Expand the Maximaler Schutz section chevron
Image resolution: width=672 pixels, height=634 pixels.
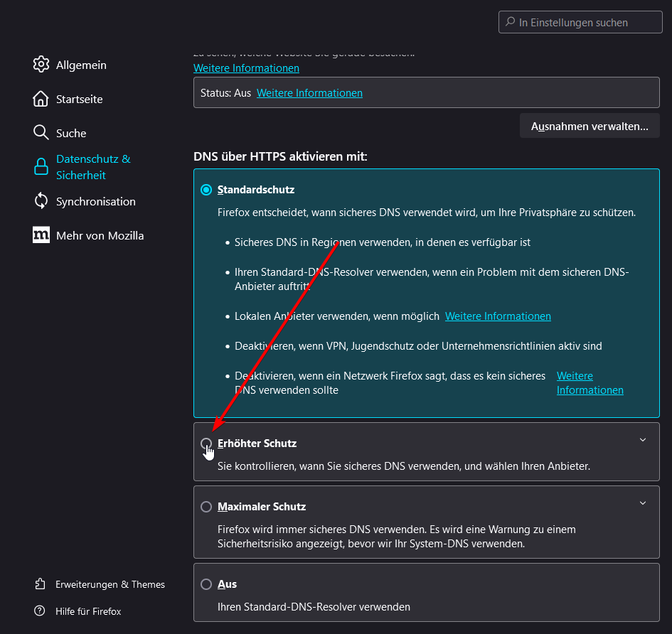(642, 503)
